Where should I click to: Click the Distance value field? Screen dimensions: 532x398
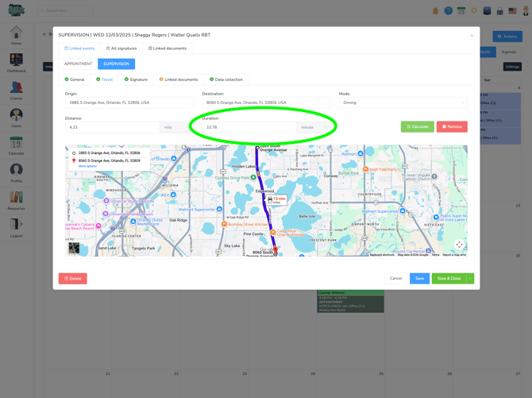[112, 127]
